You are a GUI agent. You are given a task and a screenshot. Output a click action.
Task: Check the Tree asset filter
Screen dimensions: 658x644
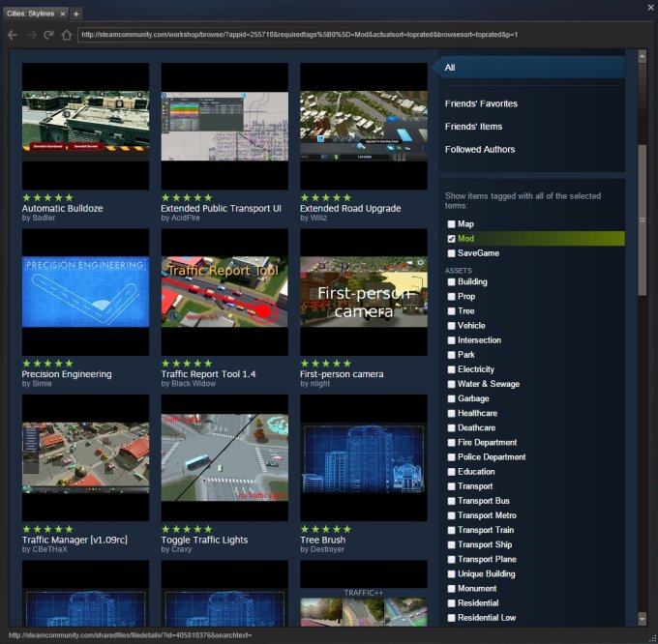point(451,311)
